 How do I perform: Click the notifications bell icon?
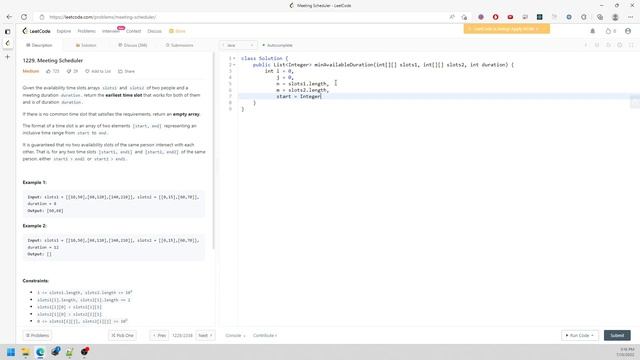point(593,31)
